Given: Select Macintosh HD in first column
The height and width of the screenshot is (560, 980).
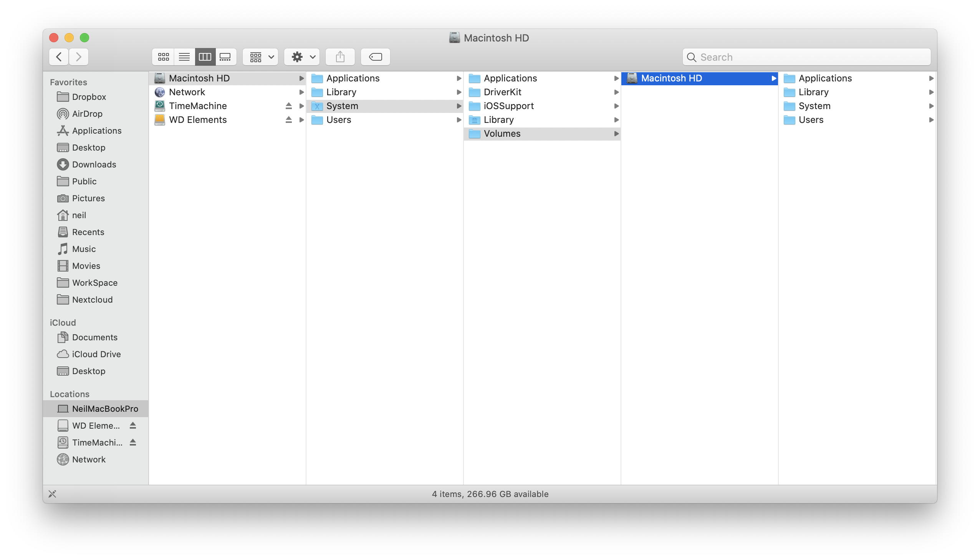Looking at the screenshot, I should pos(227,78).
